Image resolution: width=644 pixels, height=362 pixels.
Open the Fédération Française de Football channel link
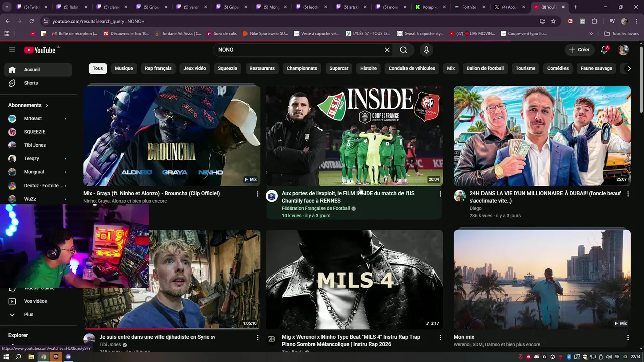pos(315,208)
